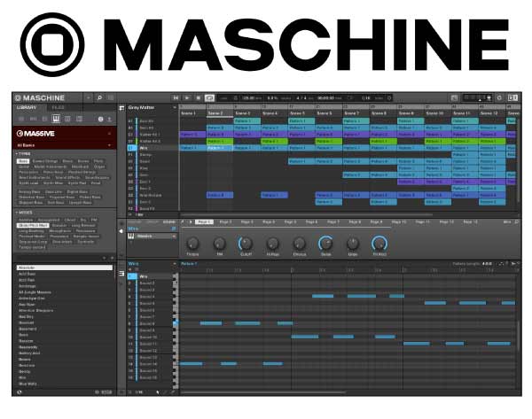This screenshot has width=532, height=419.
Task: Click the arranger view icon left of Grey Matter
Action: pos(121,108)
